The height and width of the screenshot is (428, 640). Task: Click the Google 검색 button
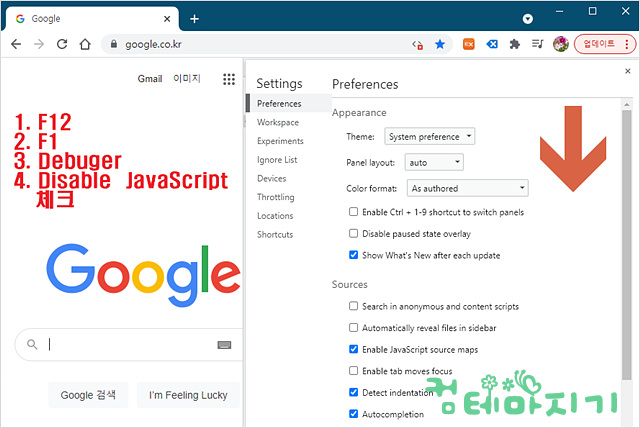88,395
